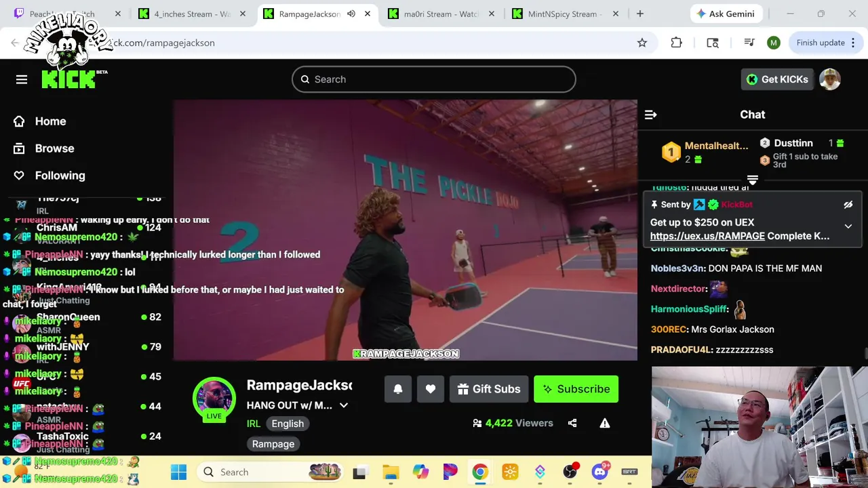Follow the channel with heart button

tap(431, 389)
